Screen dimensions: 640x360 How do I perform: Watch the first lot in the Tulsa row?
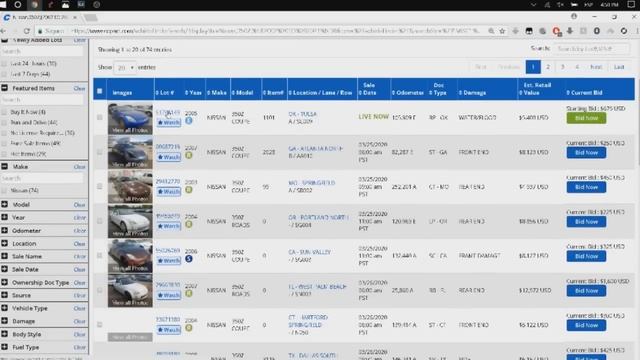[x=169, y=122]
